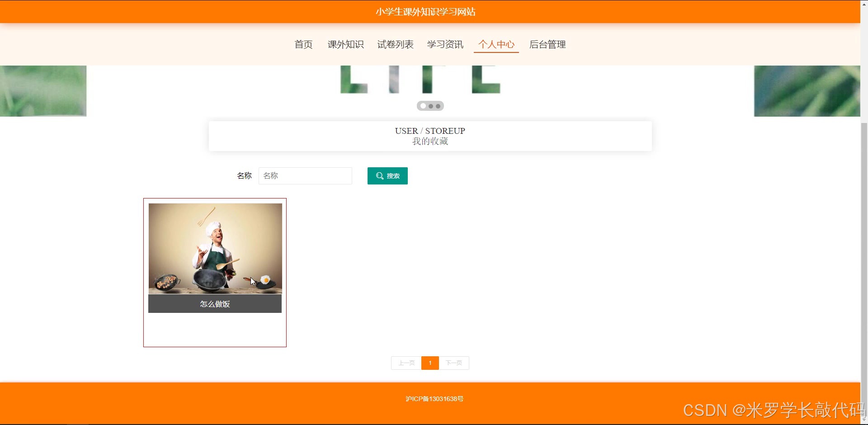Navigate to 学习资讯 page
The height and width of the screenshot is (425, 868).
pos(445,44)
